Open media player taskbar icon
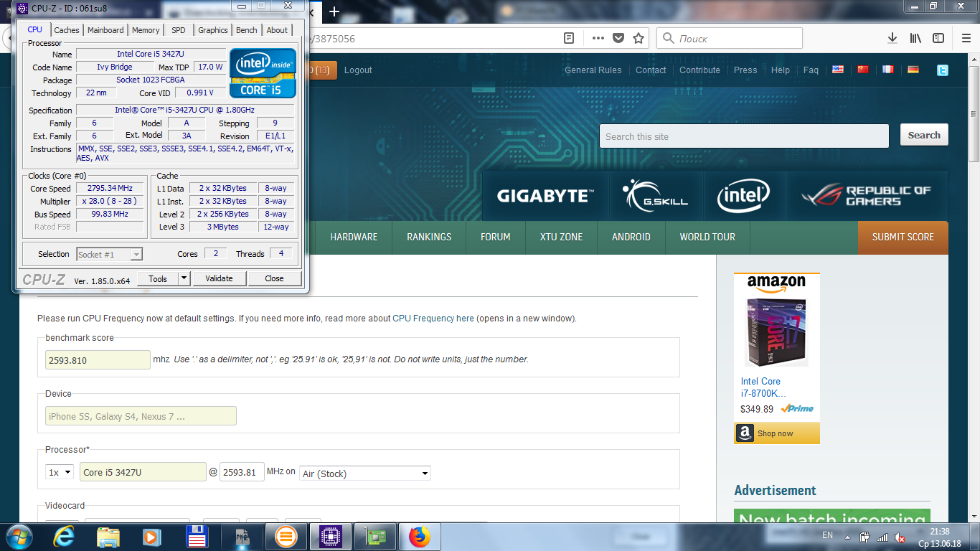Viewport: 980px width, 551px height. click(x=151, y=537)
